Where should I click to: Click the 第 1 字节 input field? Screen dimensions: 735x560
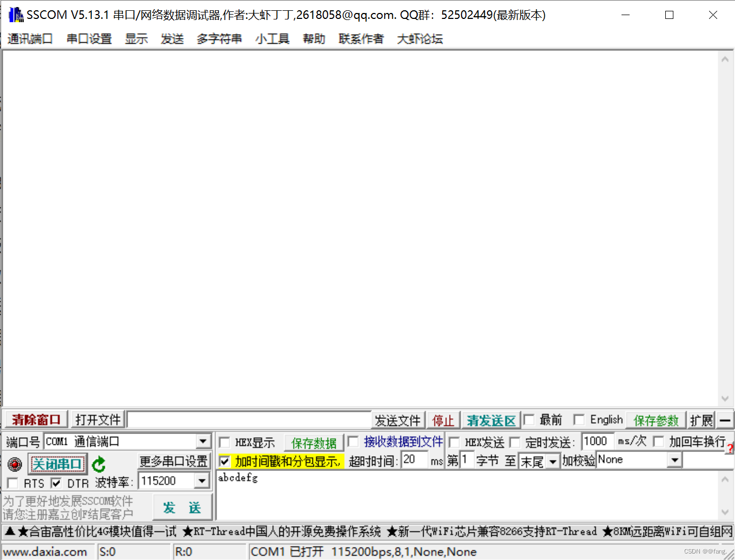pyautogui.click(x=467, y=461)
